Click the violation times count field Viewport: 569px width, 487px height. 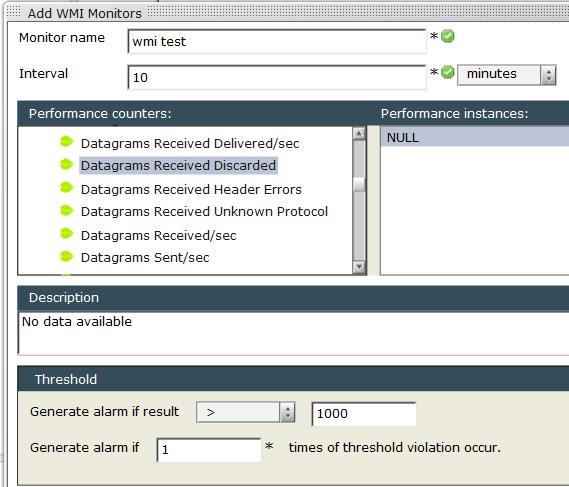209,450
